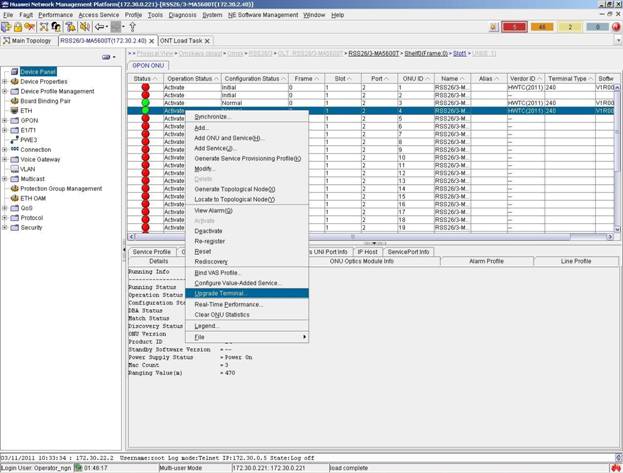This screenshot has width=623, height=473.
Task: Open the File submenu in the context menu
Action: pyautogui.click(x=247, y=337)
